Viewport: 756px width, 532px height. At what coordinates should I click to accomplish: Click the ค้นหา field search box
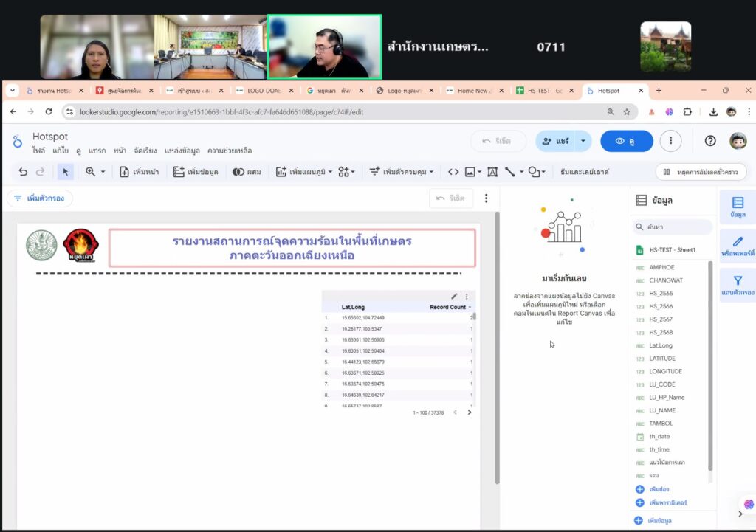673,227
